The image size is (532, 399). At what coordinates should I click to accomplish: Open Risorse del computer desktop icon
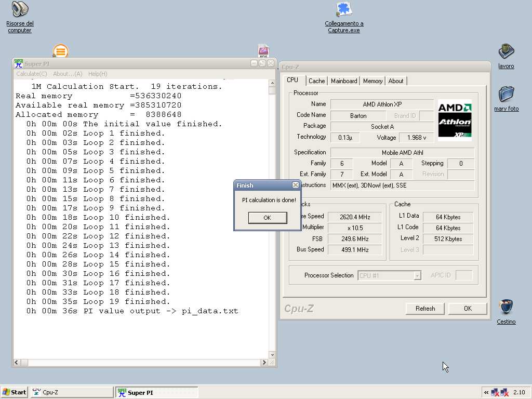click(20, 17)
